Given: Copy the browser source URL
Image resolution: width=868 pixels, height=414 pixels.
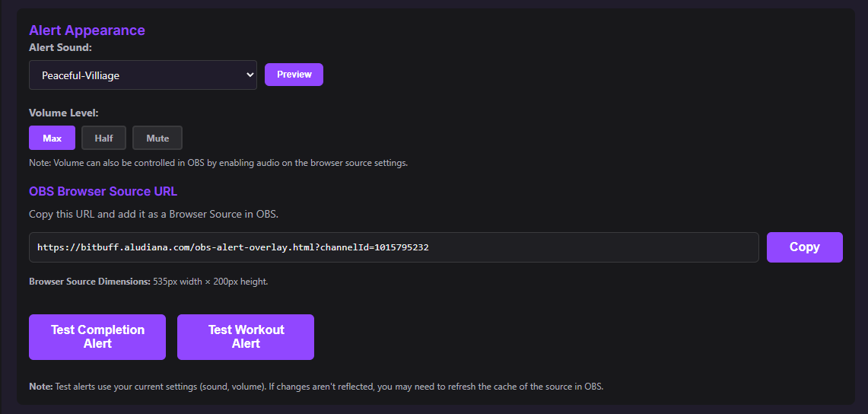Looking at the screenshot, I should point(804,247).
